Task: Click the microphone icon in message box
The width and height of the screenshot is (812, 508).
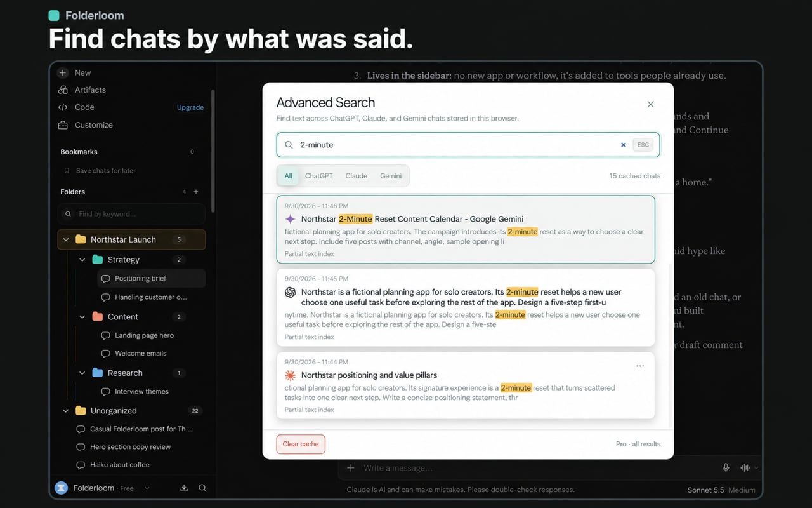Action: [x=726, y=467]
